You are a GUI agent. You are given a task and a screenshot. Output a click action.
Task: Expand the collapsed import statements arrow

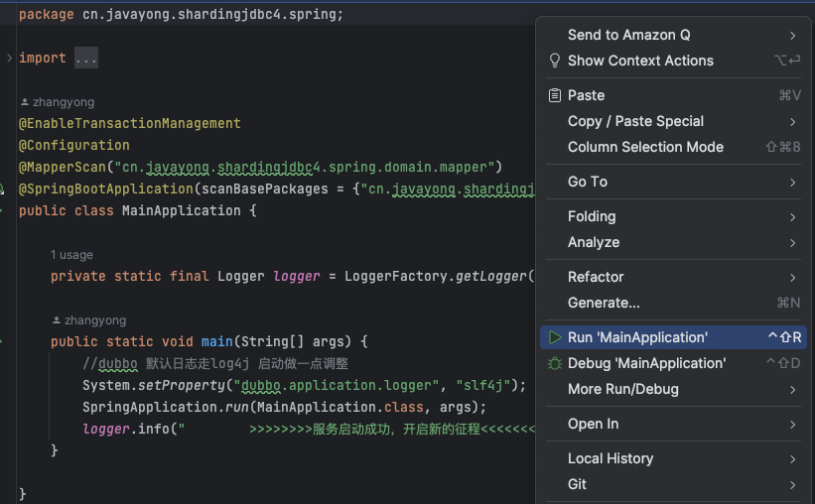[x=9, y=59]
